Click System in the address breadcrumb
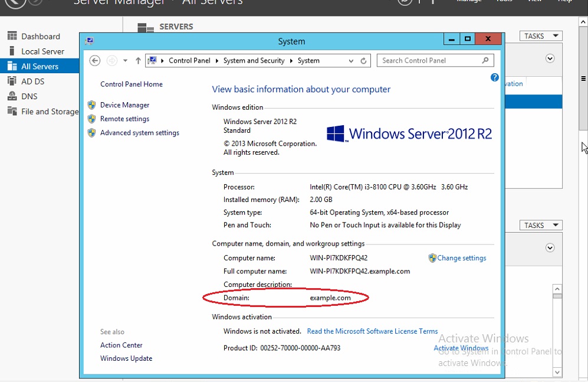Screen dimensions: 588x382 pyautogui.click(x=308, y=61)
